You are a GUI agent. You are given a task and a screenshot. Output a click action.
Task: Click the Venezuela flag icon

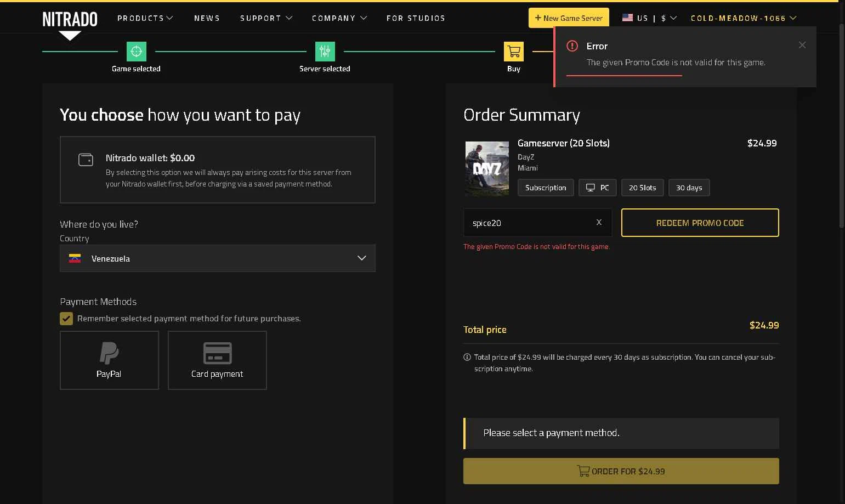point(75,258)
